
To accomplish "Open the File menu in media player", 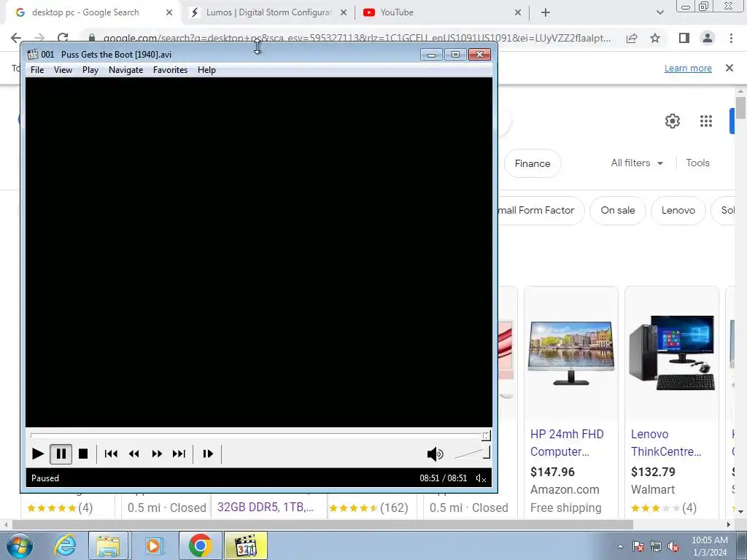I will (x=37, y=70).
